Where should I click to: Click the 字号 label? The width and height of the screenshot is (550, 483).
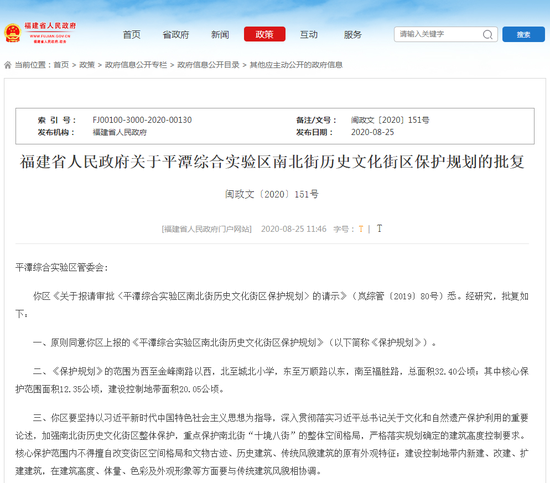[343, 229]
